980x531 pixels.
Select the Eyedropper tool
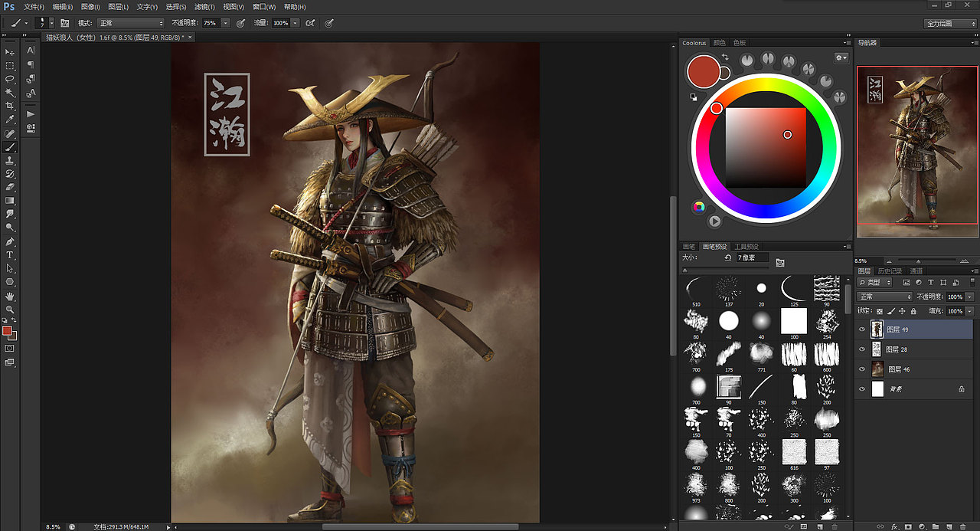coord(10,120)
